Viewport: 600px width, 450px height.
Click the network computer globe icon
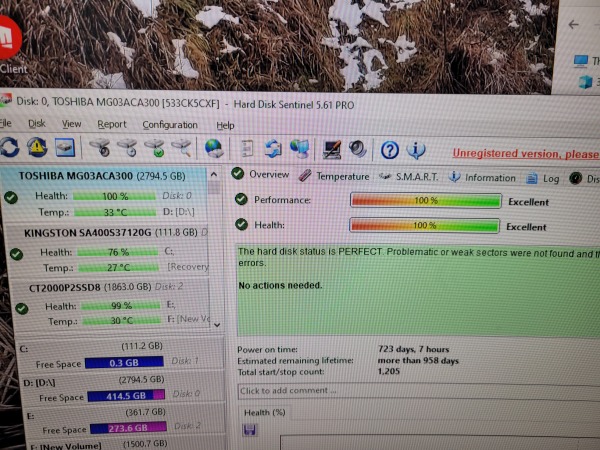[299, 149]
